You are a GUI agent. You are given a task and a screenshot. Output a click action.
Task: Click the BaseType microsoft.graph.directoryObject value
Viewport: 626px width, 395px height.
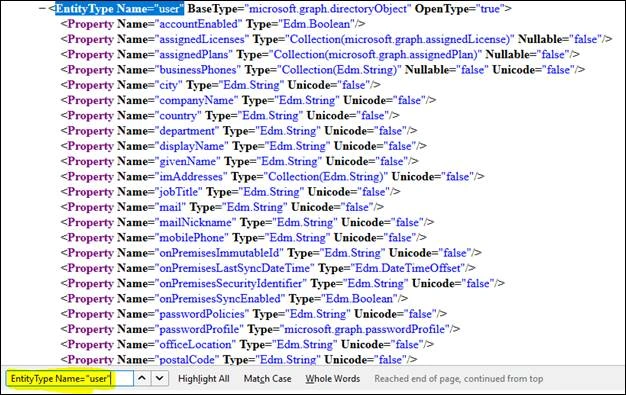(327, 9)
